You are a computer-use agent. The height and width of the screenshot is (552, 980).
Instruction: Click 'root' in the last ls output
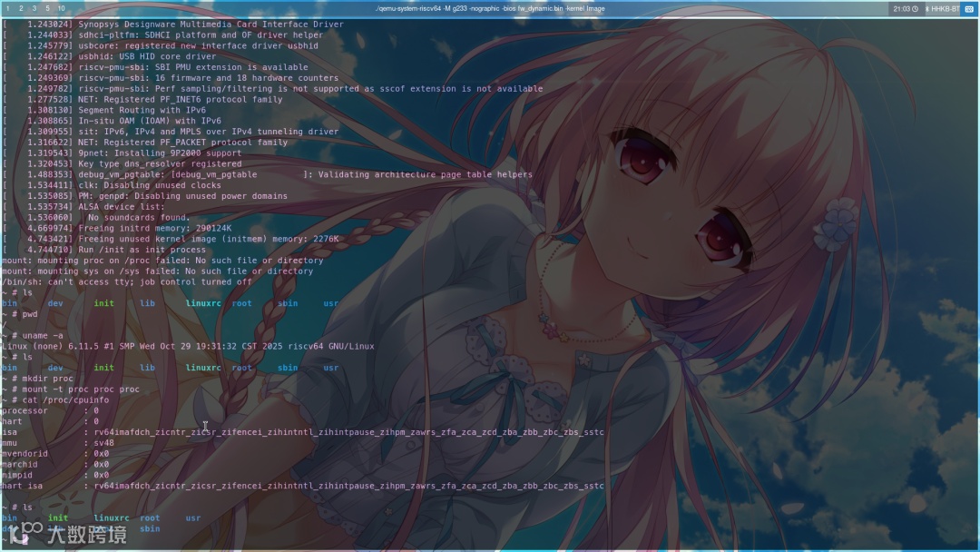pyautogui.click(x=150, y=518)
